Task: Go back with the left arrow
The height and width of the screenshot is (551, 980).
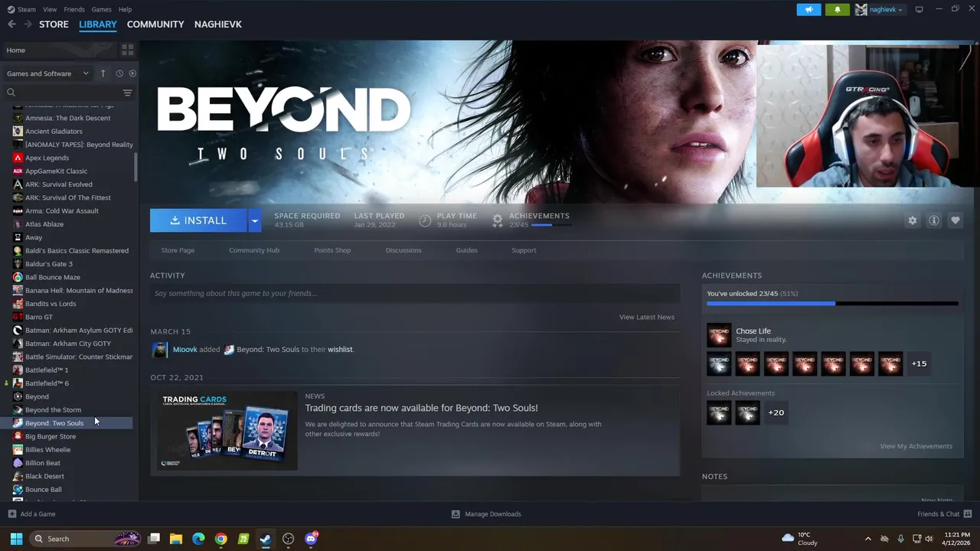Action: [x=11, y=24]
